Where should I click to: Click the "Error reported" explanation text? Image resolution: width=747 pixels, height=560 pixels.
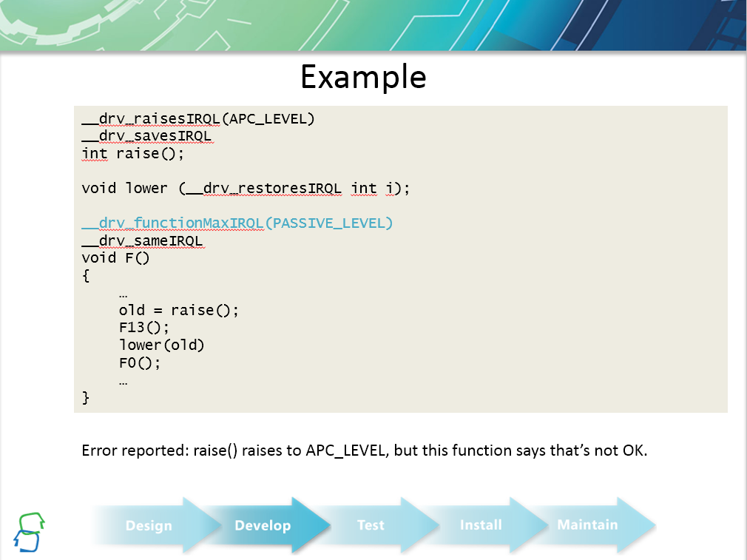[x=364, y=451]
